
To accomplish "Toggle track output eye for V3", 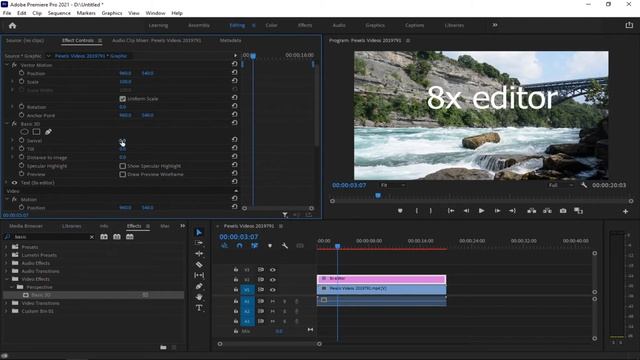I will pyautogui.click(x=273, y=269).
